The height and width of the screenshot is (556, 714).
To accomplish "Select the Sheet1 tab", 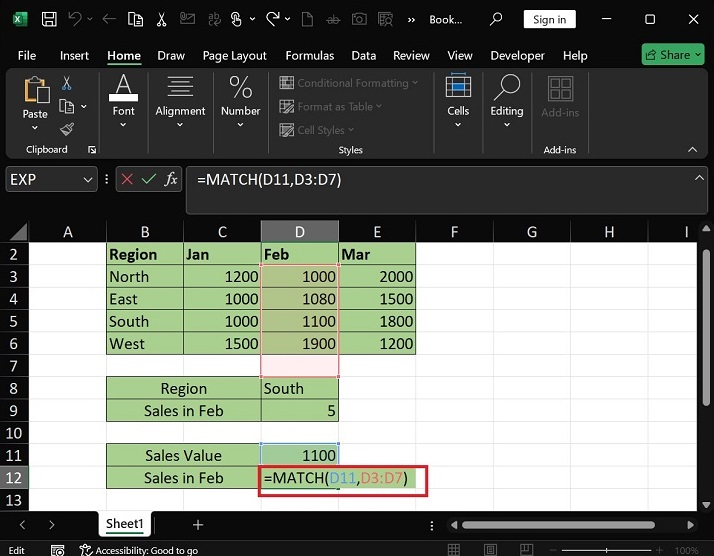I will 124,524.
